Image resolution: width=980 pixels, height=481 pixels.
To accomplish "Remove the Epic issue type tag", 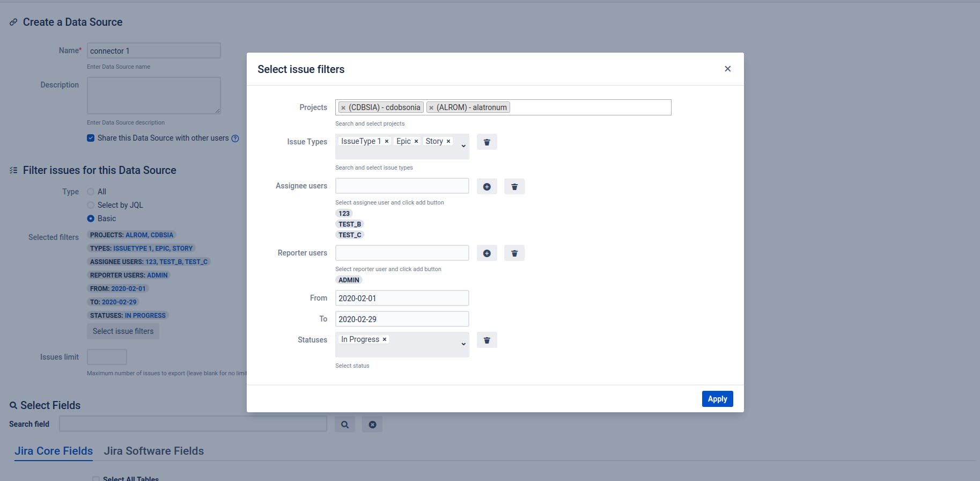I will pyautogui.click(x=416, y=142).
